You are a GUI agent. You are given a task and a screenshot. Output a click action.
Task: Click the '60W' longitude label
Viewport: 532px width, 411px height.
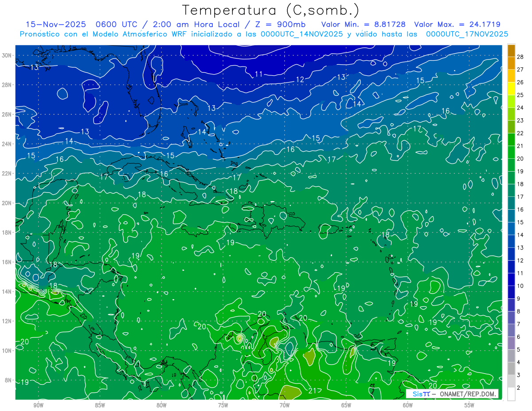[x=408, y=405]
